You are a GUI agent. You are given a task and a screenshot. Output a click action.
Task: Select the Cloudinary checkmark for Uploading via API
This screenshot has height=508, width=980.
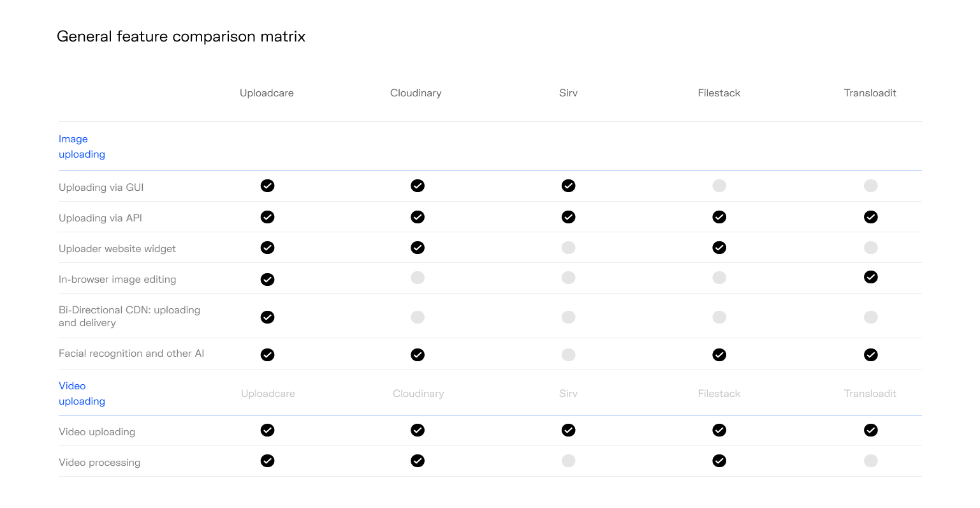(x=418, y=217)
